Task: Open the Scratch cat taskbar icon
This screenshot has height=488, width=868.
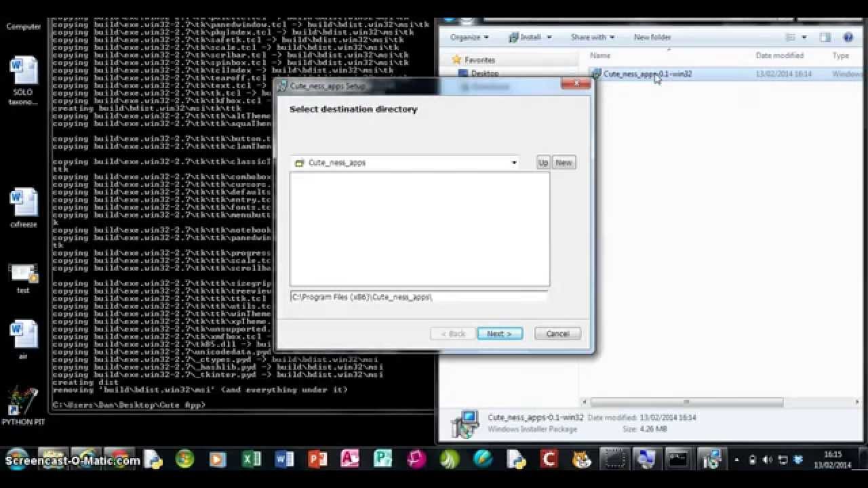Action: [581, 460]
